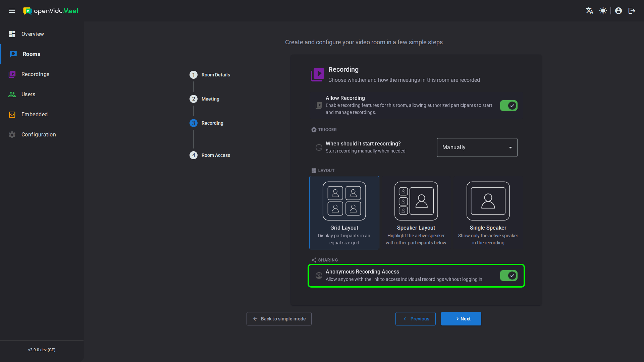Click the Trigger play icon
Image resolution: width=644 pixels, height=362 pixels.
314,130
